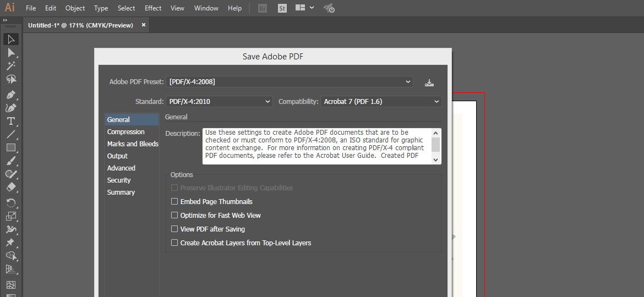644x297 pixels.
Task: Select the Rotate tool
Action: [11, 202]
